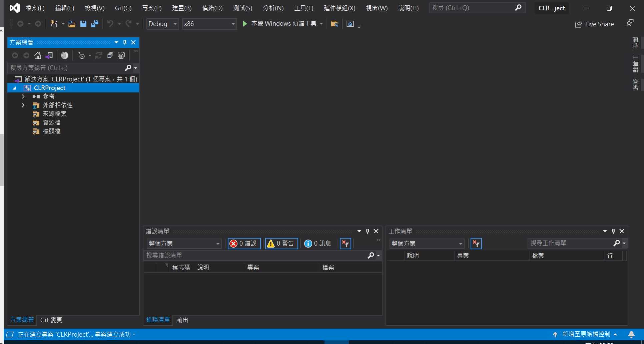Click the save file toolbar icon
Image resolution: width=644 pixels, height=344 pixels.
[83, 24]
